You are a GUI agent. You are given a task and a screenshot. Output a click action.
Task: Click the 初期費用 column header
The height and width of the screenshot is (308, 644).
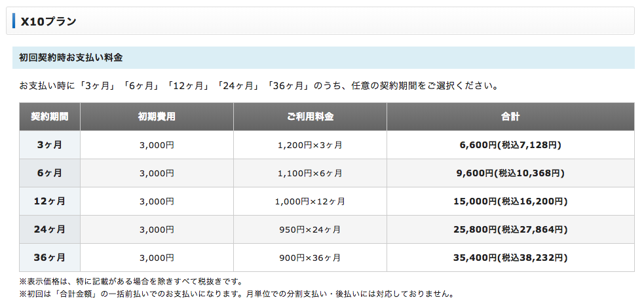click(157, 117)
